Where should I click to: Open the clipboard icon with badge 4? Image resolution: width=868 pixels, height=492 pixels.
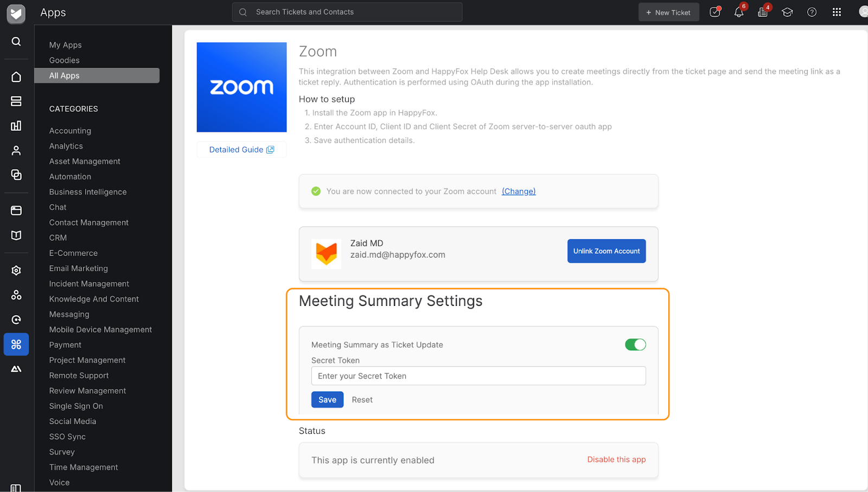[x=763, y=12]
